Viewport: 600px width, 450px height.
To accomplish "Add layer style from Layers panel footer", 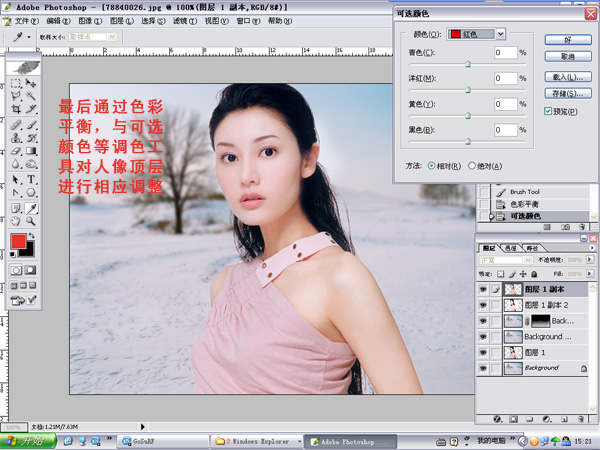I will point(497,419).
